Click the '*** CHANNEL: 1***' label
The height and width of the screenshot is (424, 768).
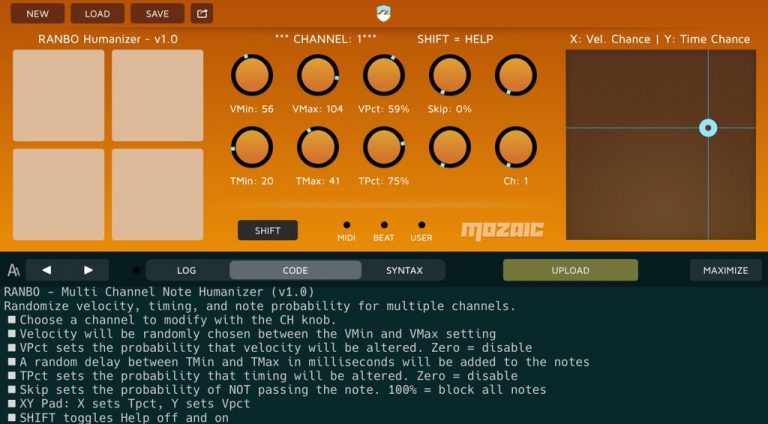(x=326, y=39)
